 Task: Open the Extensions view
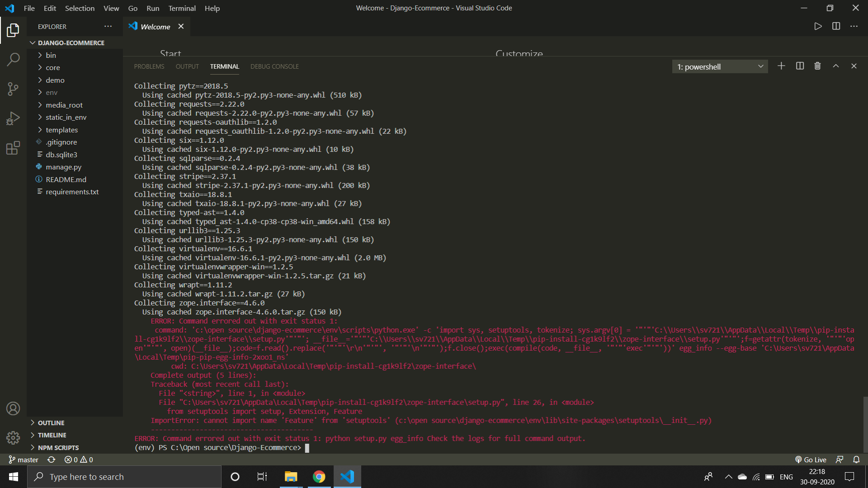[13, 148]
